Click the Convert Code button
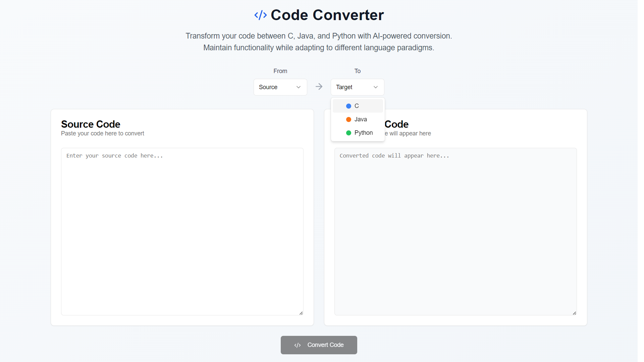644x362 pixels. click(319, 345)
